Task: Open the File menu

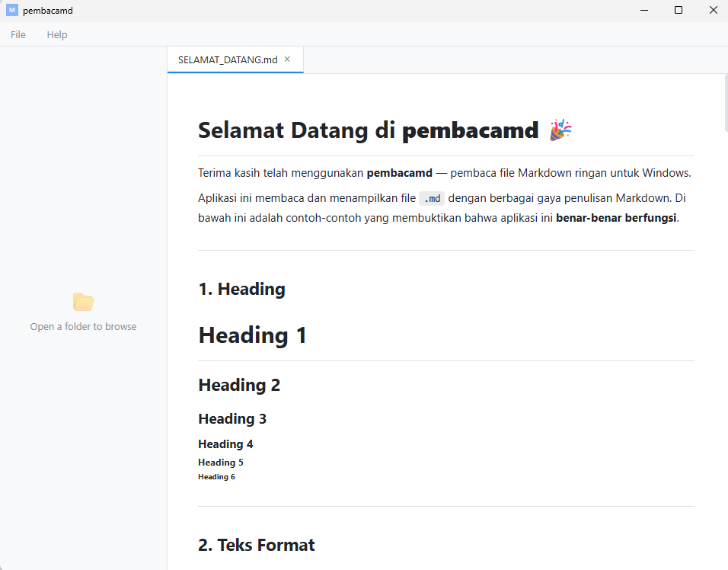Action: pos(18,35)
